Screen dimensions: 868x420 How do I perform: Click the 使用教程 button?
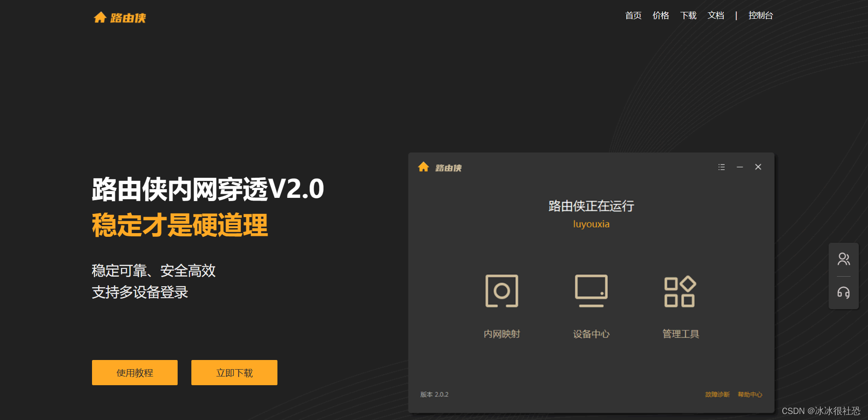135,372
